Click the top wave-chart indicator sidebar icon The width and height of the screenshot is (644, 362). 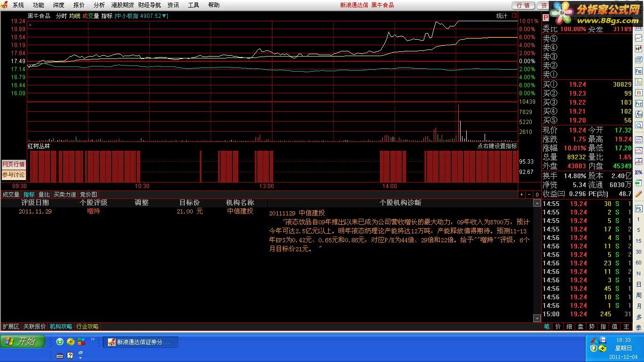(639, 140)
